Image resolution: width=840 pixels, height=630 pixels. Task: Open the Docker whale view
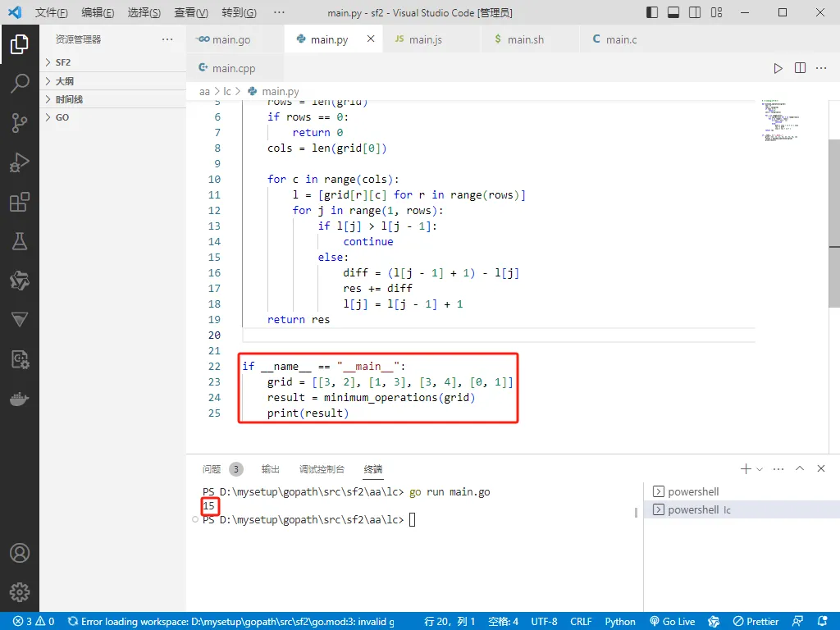tap(20, 399)
